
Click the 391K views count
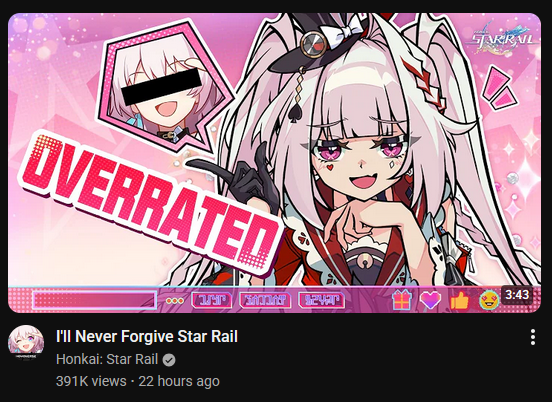pyautogui.click(x=91, y=381)
